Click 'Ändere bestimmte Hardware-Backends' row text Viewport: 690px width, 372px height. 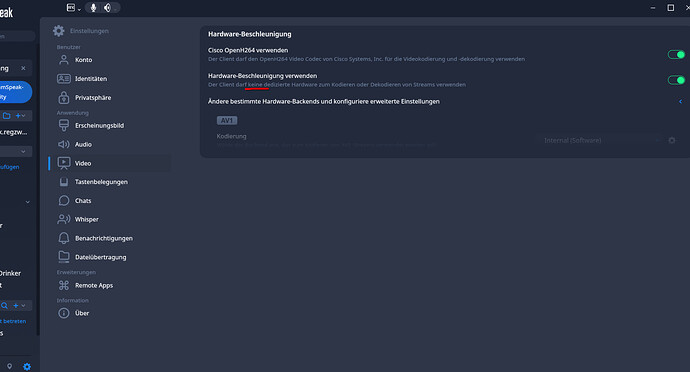tap(324, 101)
